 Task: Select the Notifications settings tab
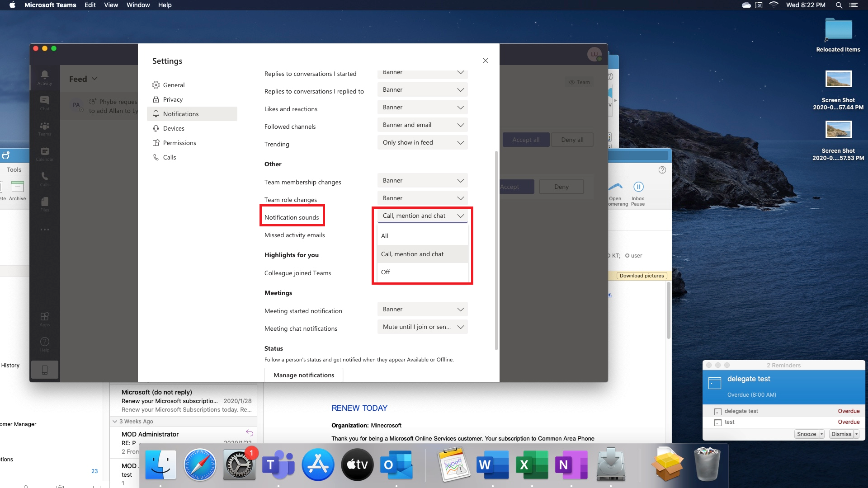click(192, 114)
